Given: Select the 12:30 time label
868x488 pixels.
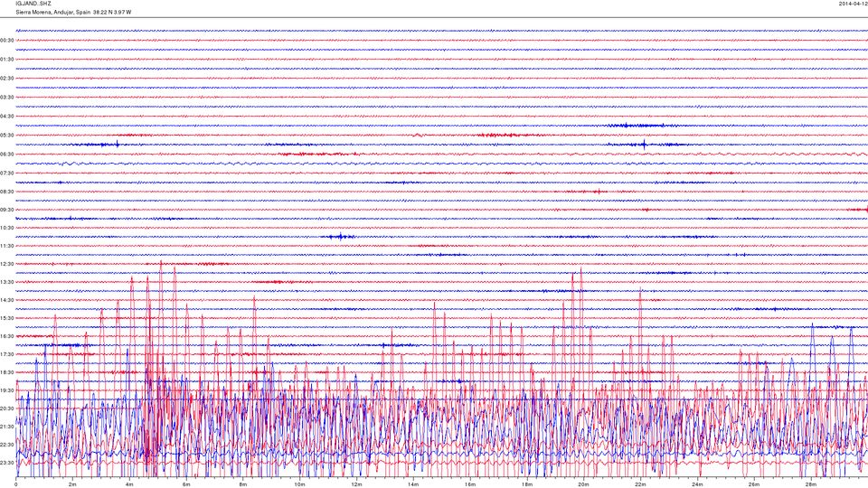Looking at the screenshot, I should pos(7,264).
